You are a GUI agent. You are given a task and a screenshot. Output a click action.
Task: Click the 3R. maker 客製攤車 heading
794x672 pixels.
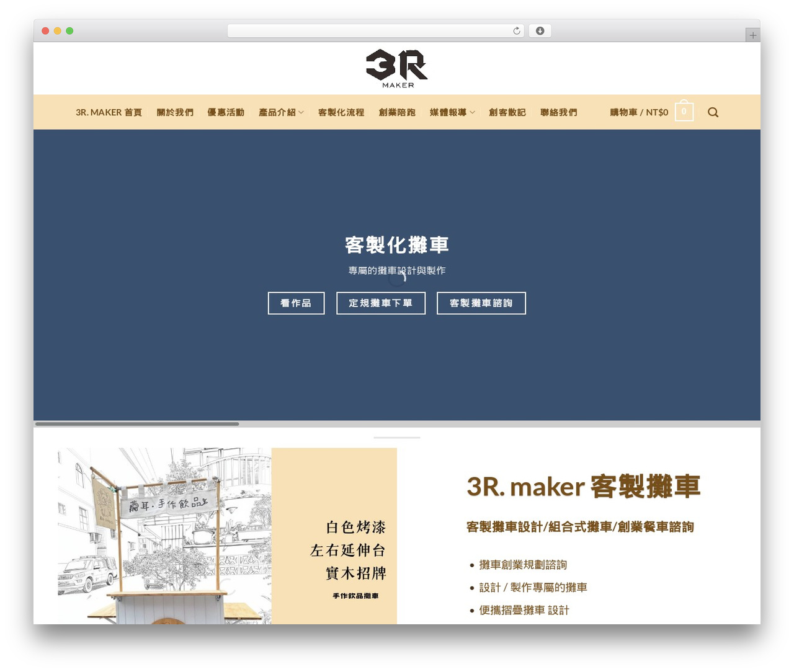[x=583, y=487]
